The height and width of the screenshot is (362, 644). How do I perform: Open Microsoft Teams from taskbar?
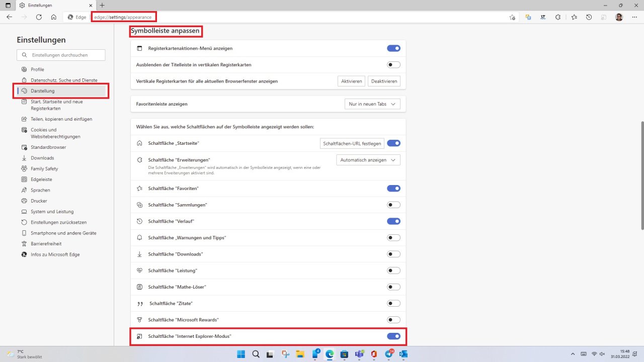(x=359, y=354)
